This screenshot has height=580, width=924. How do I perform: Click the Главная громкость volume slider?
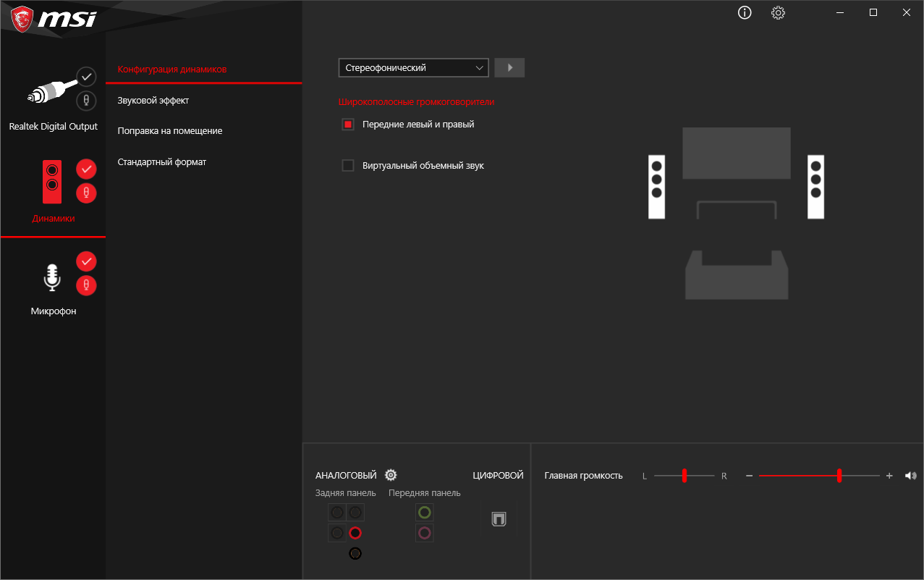tap(819, 476)
